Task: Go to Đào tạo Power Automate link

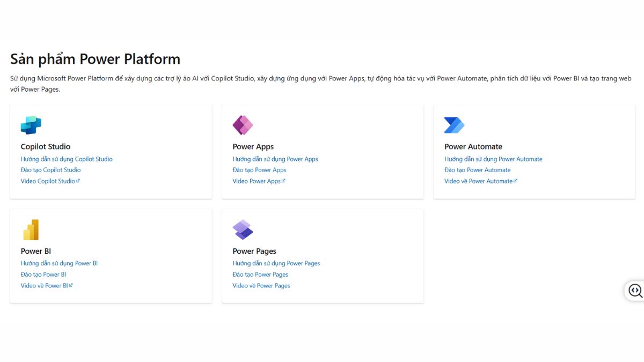Action: click(478, 170)
